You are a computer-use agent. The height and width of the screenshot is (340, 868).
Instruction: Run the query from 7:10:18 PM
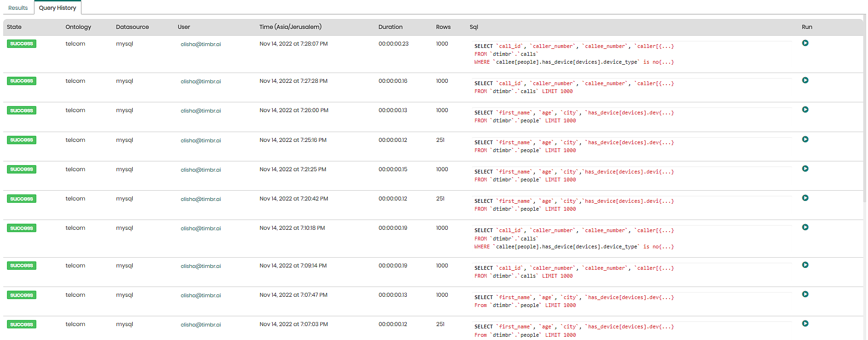coord(805,227)
